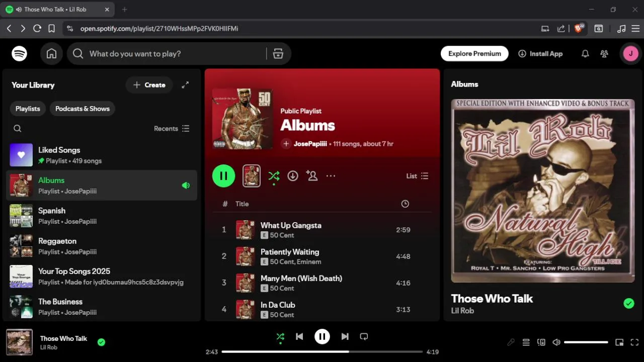
Task: Open the JosePapiiii profile link in the header
Action: click(x=310, y=144)
